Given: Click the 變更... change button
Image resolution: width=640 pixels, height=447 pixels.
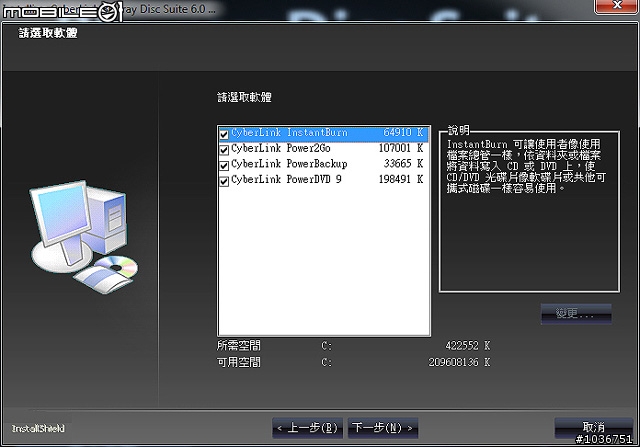Looking at the screenshot, I should 576,314.
